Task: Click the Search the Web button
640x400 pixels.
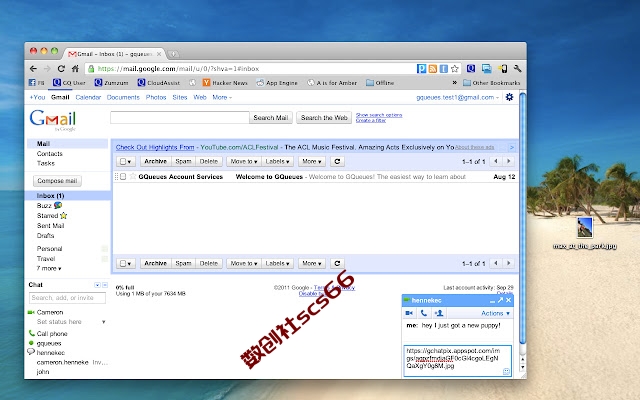Action: click(324, 118)
